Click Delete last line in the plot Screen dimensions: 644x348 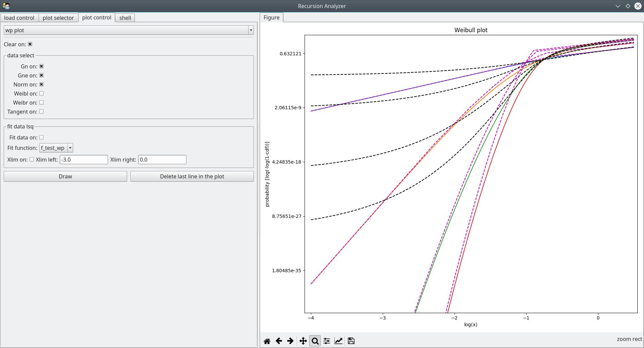(x=192, y=176)
